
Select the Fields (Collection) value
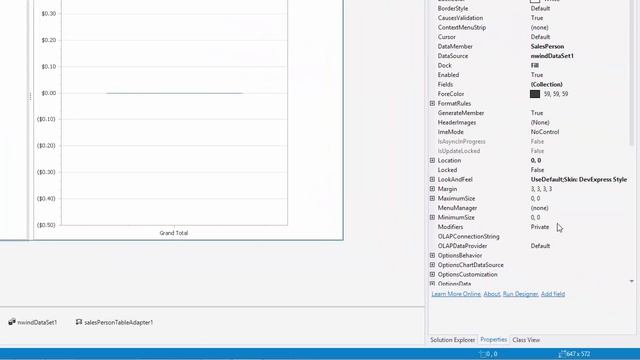point(547,84)
